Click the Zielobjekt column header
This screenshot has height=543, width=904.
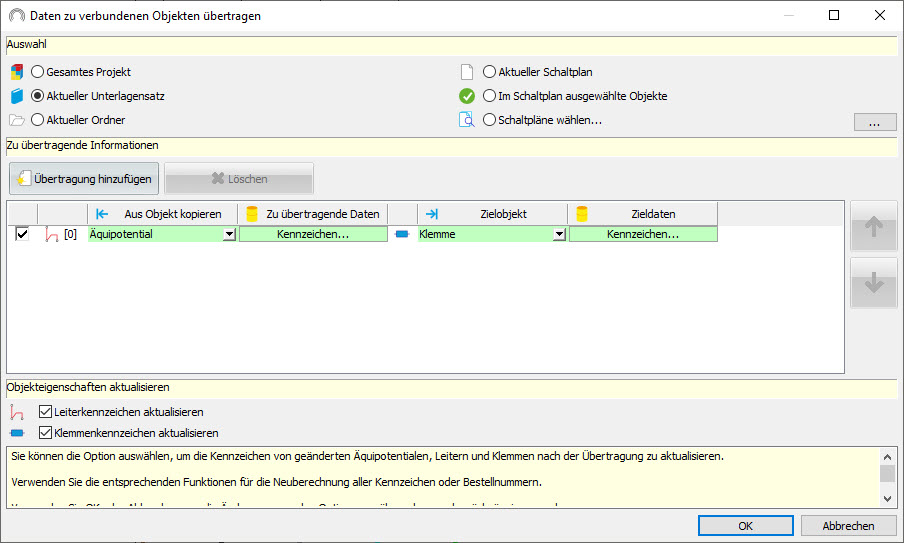pos(492,214)
